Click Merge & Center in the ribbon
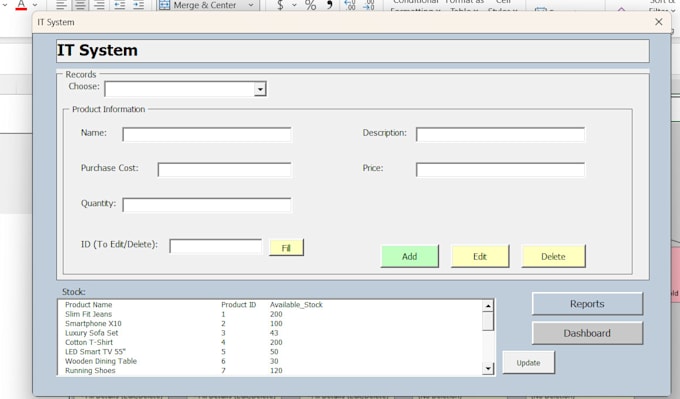 (x=198, y=5)
